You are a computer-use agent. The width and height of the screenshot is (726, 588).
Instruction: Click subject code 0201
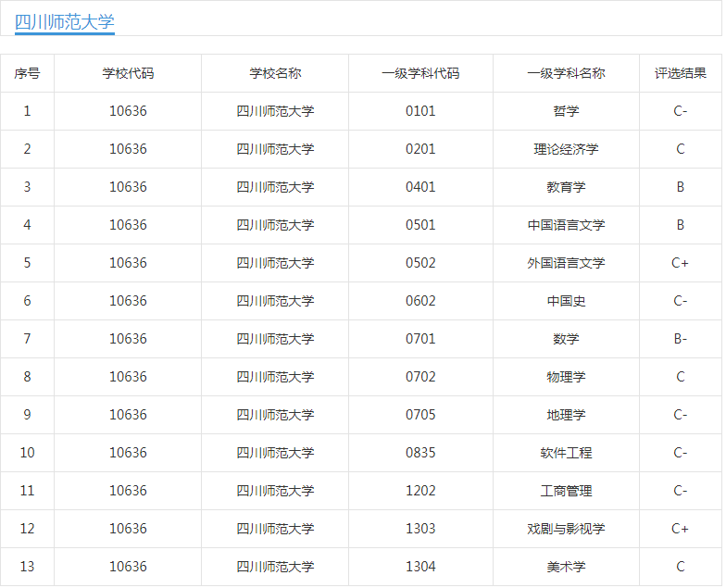420,149
